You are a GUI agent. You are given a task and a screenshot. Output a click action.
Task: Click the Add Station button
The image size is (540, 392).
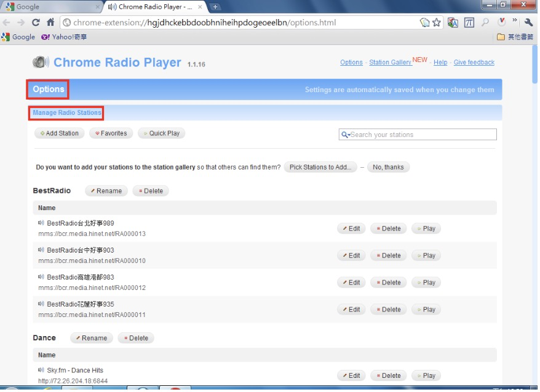tap(60, 133)
